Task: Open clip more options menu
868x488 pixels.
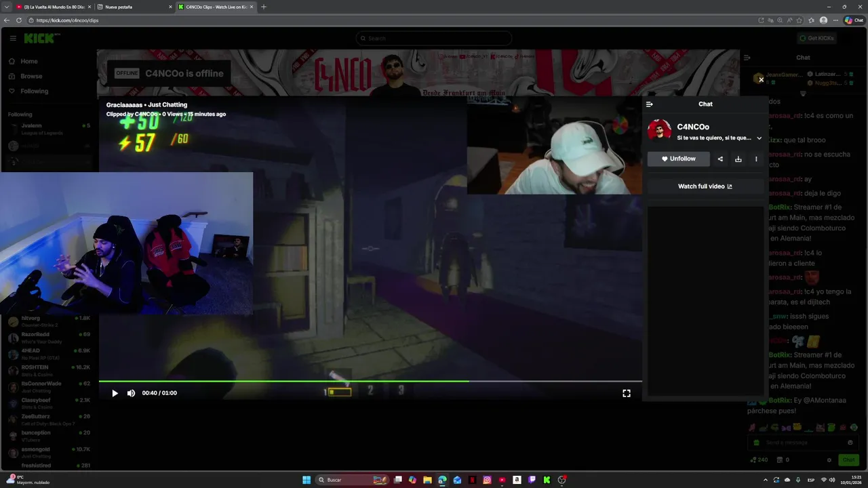Action: tap(756, 159)
